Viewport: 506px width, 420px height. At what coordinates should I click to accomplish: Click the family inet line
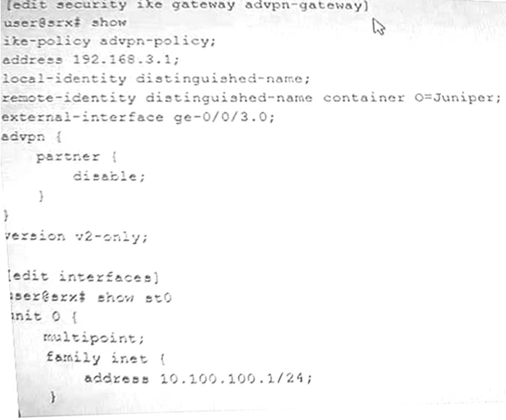click(106, 358)
